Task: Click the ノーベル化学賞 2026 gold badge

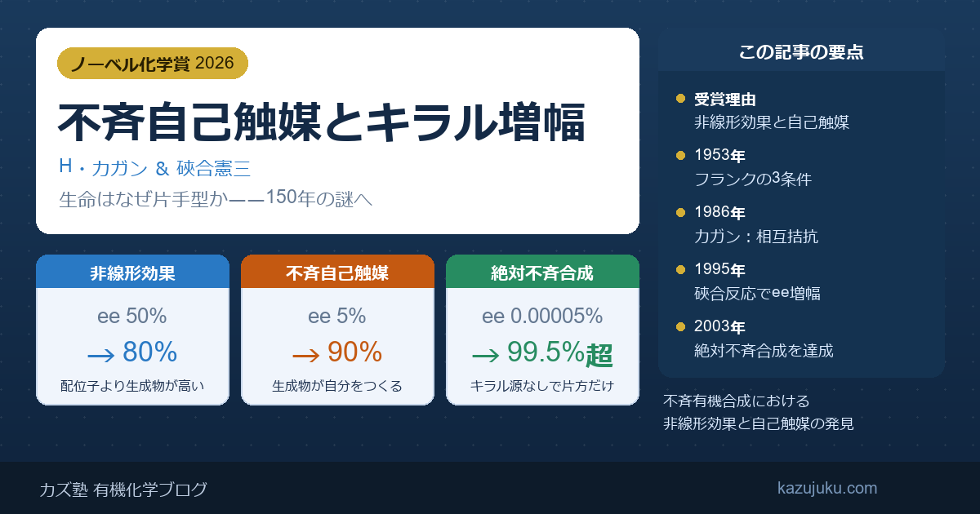Action: click(x=153, y=63)
